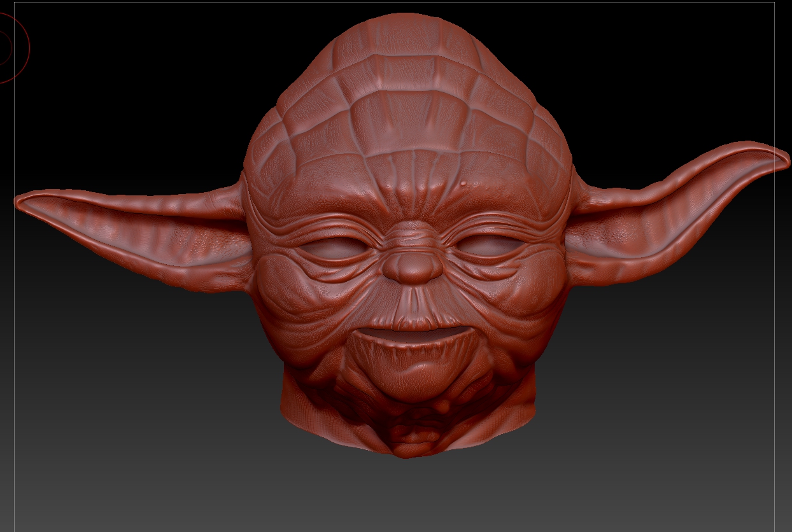Click the open mouth of the sculpt
This screenshot has height=532, width=792.
click(414, 335)
